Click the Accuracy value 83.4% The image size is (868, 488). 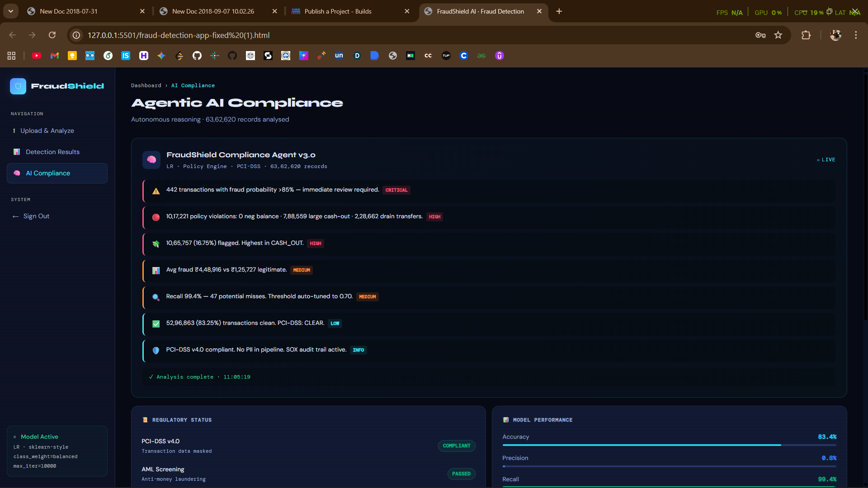click(x=827, y=437)
